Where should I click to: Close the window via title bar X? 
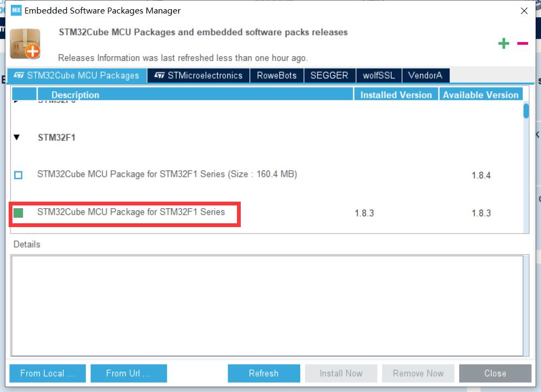pos(524,11)
